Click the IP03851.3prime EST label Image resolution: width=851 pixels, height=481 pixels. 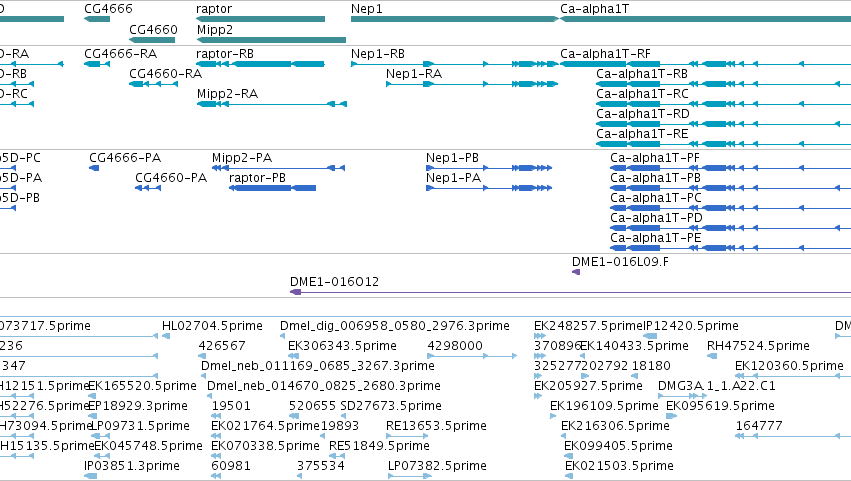132,467
